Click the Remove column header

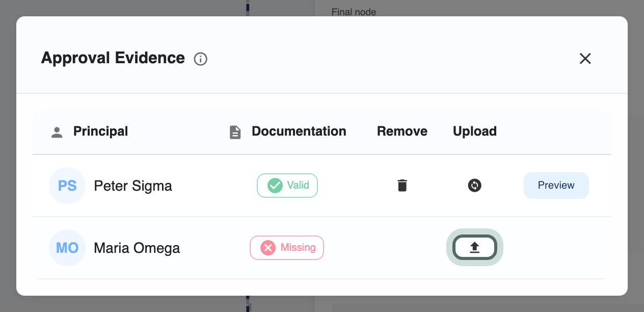[x=402, y=132]
